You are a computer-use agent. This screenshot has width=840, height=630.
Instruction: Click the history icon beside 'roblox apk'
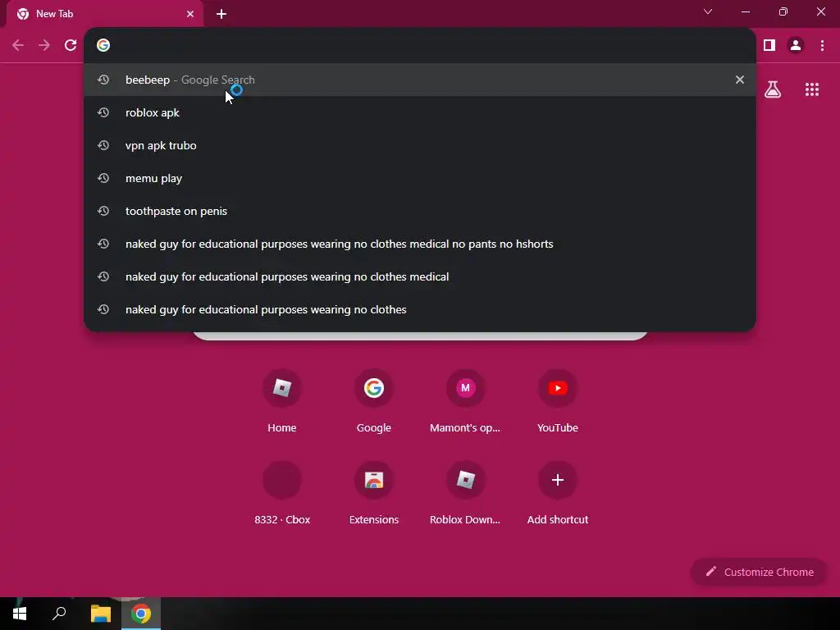point(103,112)
